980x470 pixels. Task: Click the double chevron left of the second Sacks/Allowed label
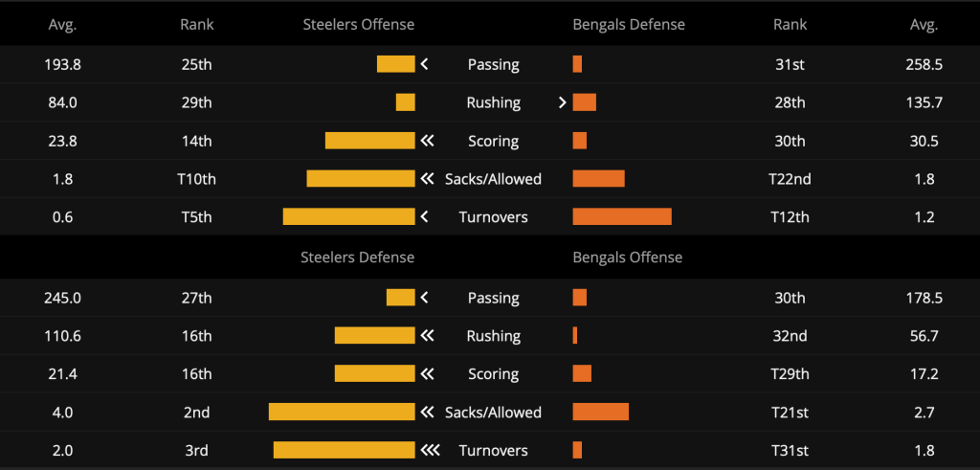(x=427, y=412)
